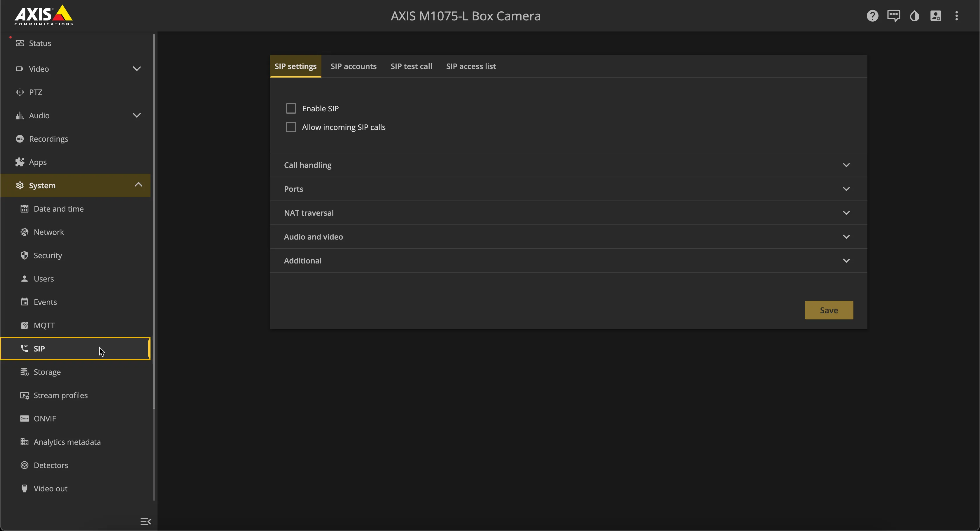Open Video out settings
This screenshot has width=980, height=531.
pos(76,488)
